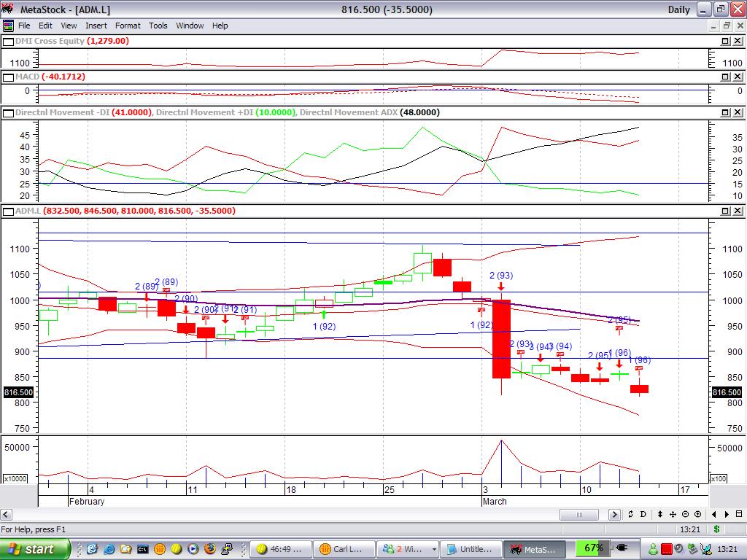Click the next security right triangle icon
747x560 pixels.
pos(727,514)
